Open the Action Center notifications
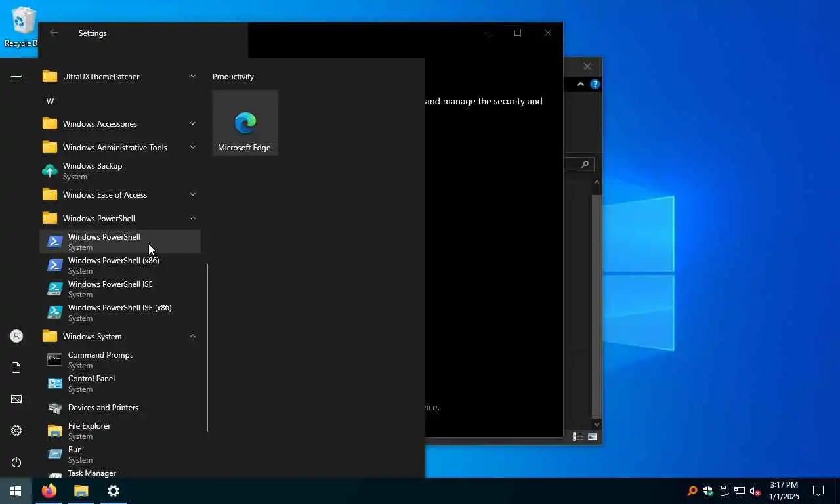This screenshot has height=504, width=840. (818, 491)
